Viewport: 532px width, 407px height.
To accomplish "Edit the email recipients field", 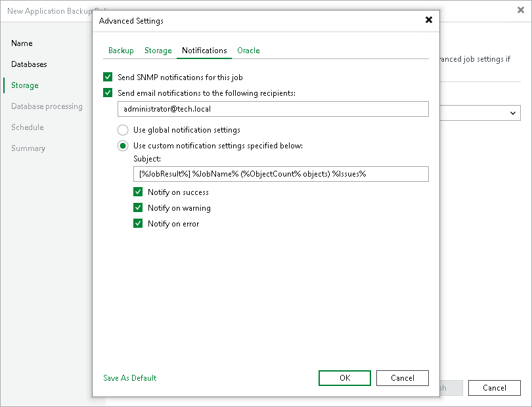I will 273,109.
